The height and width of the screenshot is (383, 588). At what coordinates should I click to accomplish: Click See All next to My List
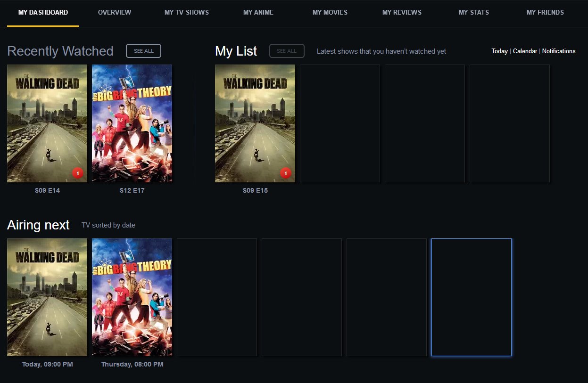click(287, 51)
